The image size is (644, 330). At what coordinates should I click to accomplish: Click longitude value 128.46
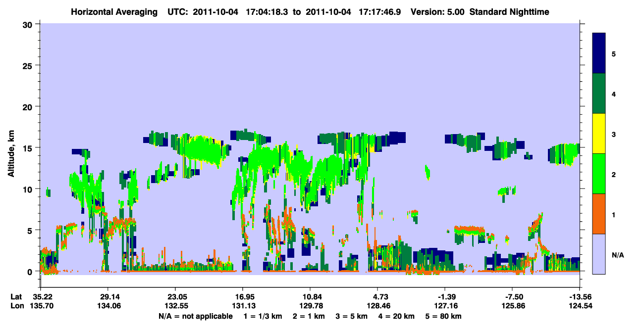(x=377, y=306)
